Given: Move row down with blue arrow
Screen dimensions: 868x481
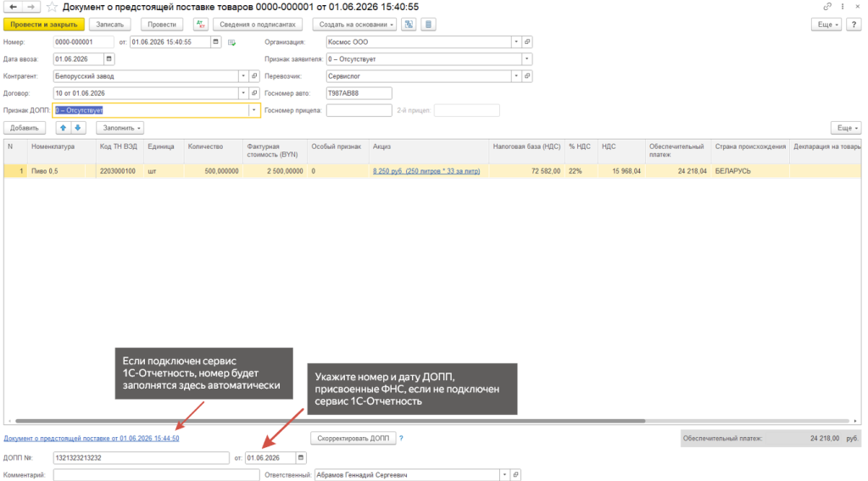Looking at the screenshot, I should click(78, 128).
